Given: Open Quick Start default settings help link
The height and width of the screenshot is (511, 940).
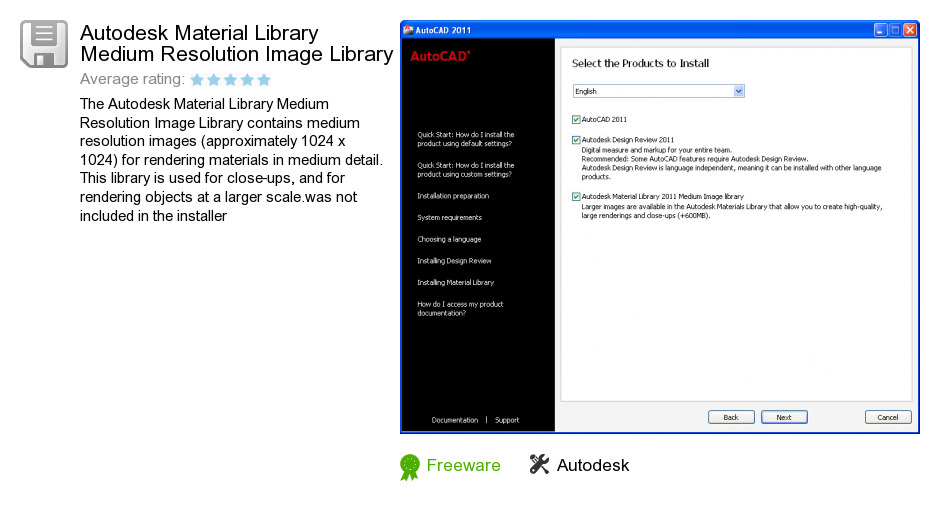Looking at the screenshot, I should click(x=466, y=139).
